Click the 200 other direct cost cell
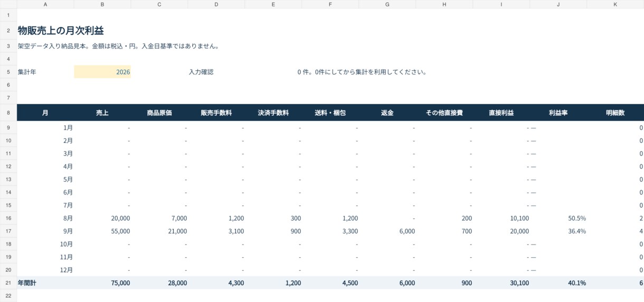644x302 pixels. click(444, 218)
